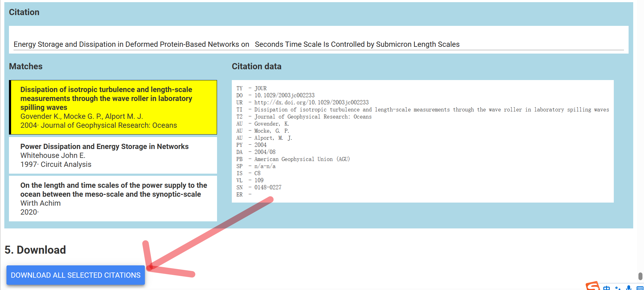644x290 pixels.
Task: Click the '2004/08' date line
Action: point(256,152)
